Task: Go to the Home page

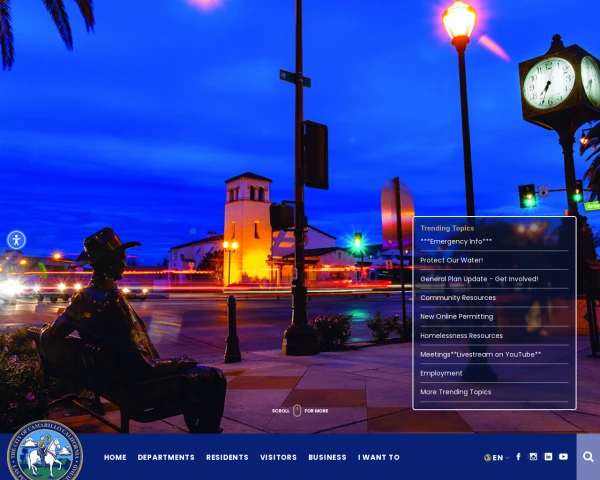Action: [115, 457]
